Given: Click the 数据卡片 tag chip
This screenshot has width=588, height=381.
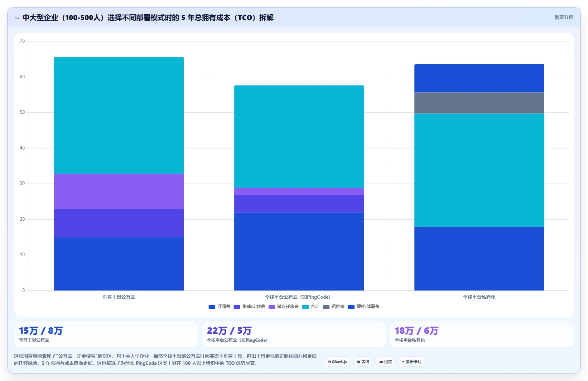Looking at the screenshot, I should 412,362.
